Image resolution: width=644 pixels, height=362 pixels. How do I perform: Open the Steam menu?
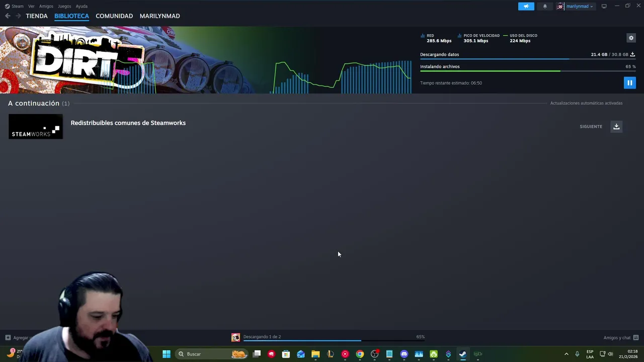point(14,6)
